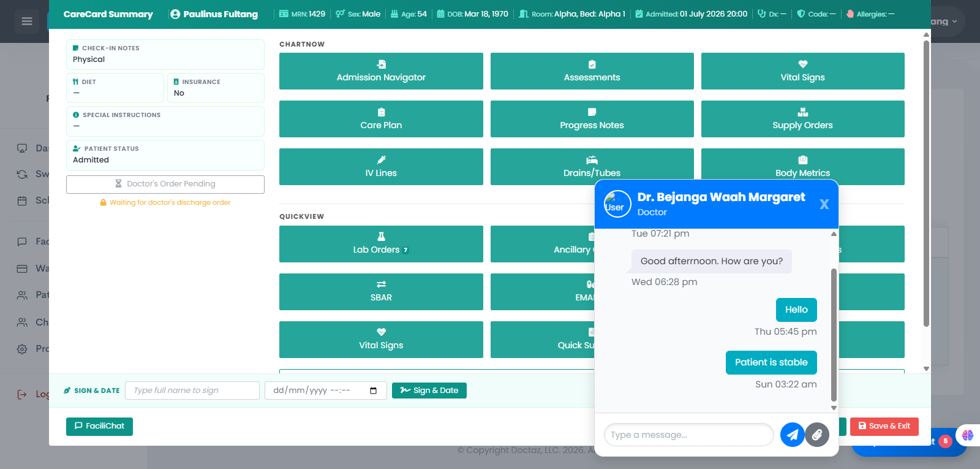Click the Sign & Date button
The image size is (980, 469).
[x=429, y=391]
